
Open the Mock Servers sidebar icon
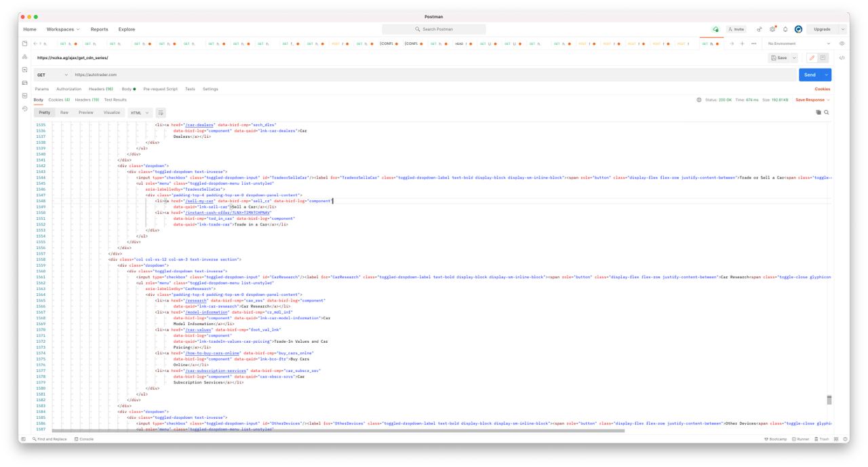click(x=25, y=83)
